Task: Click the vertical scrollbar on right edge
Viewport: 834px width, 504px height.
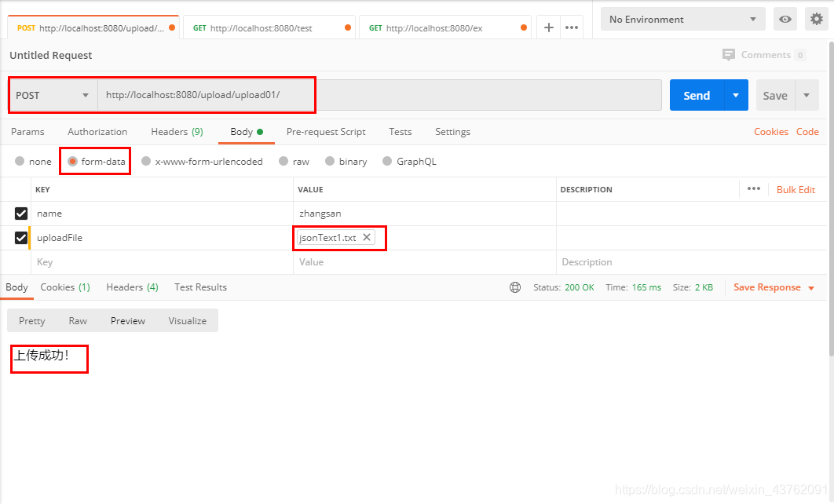Action: (x=831, y=197)
